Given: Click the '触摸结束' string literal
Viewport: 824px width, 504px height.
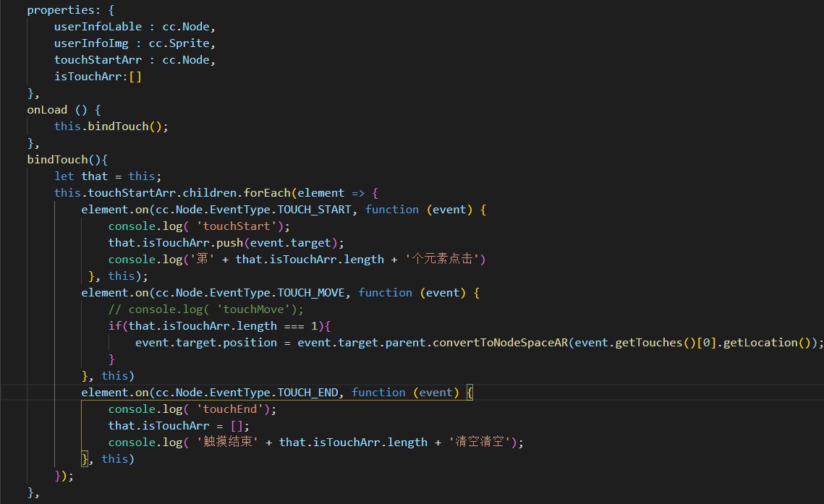Looking at the screenshot, I should [228, 443].
